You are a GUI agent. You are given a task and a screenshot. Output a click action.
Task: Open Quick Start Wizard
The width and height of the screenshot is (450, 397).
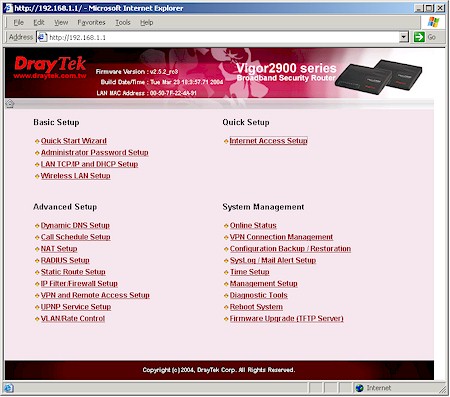coord(74,141)
